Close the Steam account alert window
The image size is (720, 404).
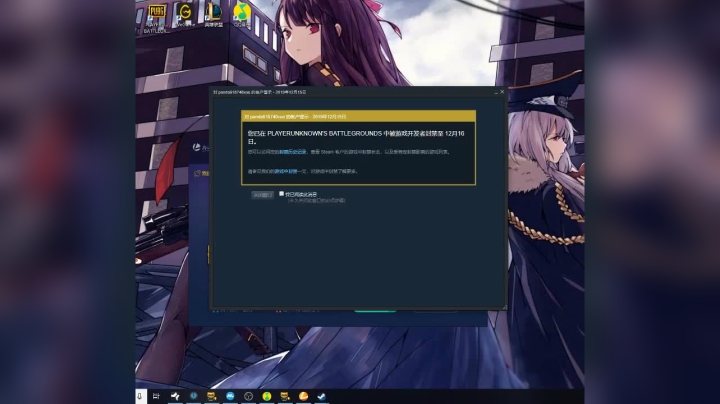pos(502,92)
